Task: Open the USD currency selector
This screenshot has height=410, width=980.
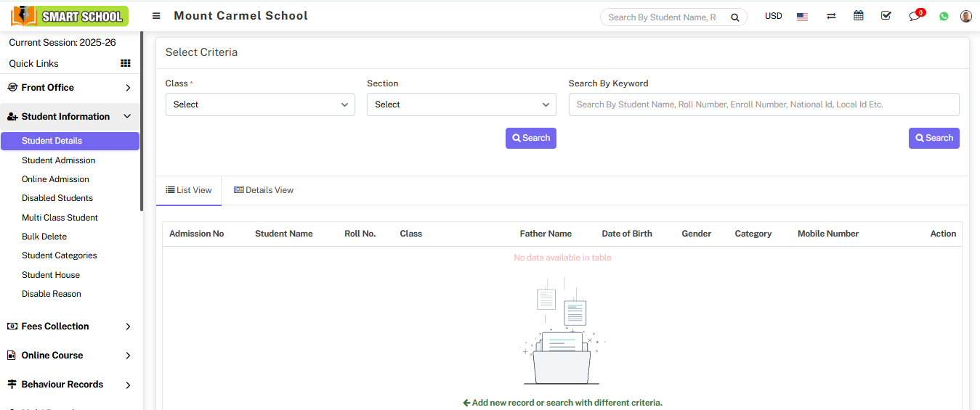Action: pos(773,16)
